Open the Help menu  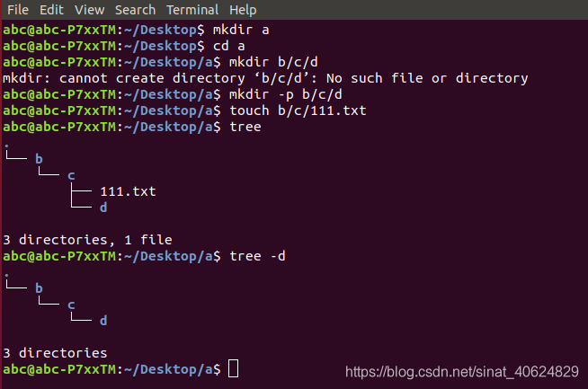point(243,10)
